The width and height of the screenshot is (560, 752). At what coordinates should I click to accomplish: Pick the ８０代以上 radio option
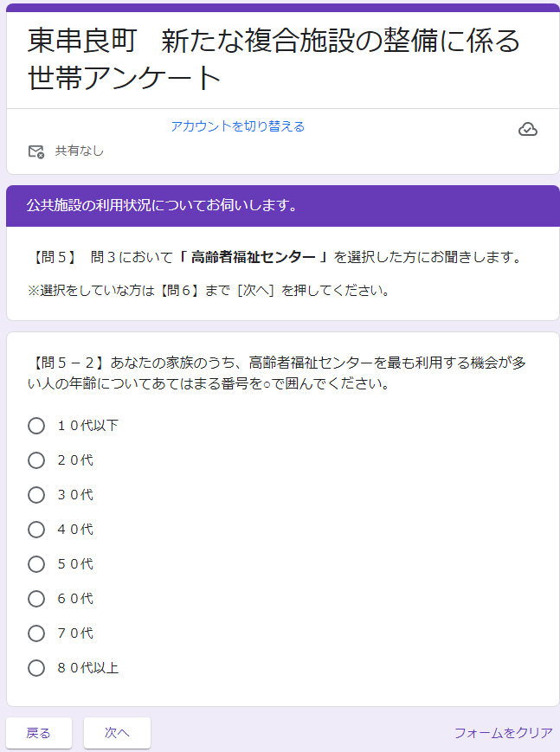point(36,668)
